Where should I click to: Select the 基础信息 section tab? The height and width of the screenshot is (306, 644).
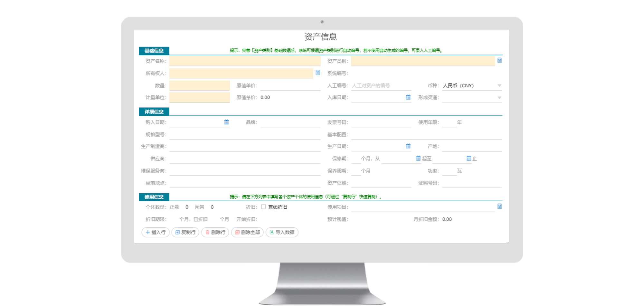tap(154, 51)
